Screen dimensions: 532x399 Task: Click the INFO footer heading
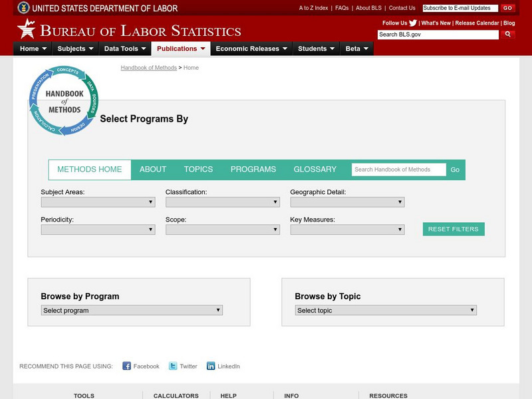291,396
